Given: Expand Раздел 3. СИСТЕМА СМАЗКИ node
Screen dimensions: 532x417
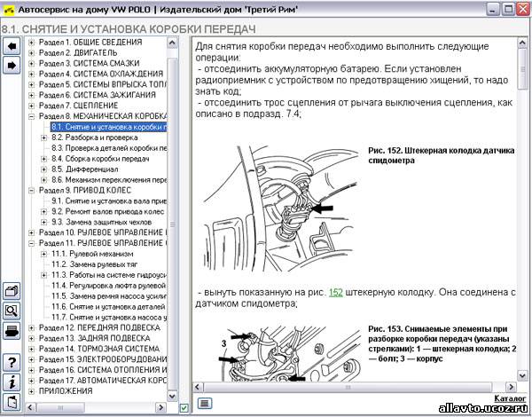Looking at the screenshot, I should (31, 64).
